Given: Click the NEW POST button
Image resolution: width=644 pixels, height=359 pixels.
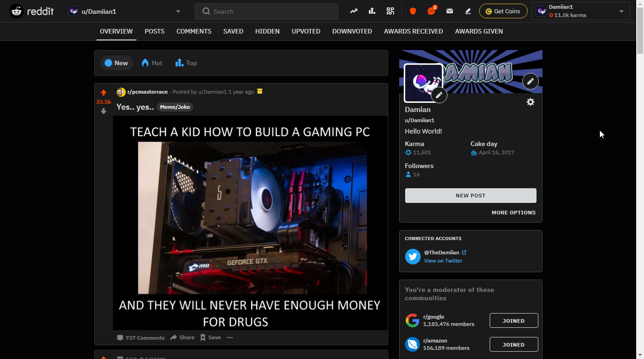Looking at the screenshot, I should (470, 196).
